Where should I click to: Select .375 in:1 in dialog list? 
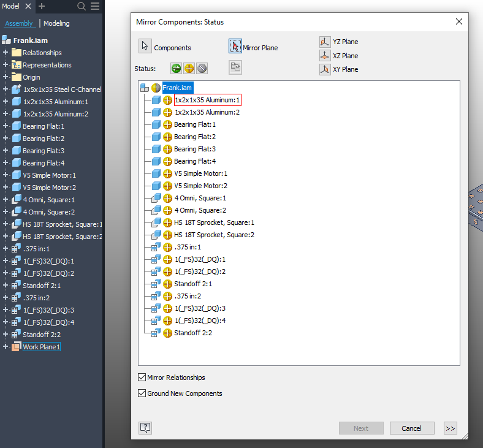coord(188,247)
